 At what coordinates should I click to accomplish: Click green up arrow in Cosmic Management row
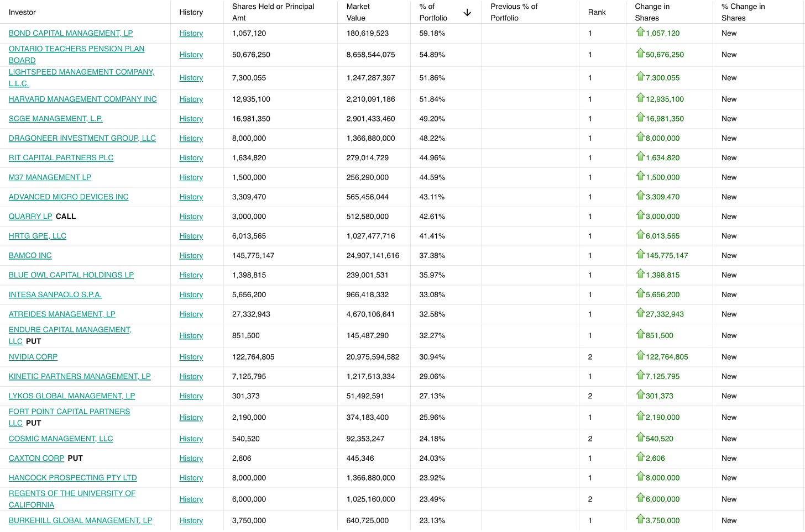[x=640, y=438]
